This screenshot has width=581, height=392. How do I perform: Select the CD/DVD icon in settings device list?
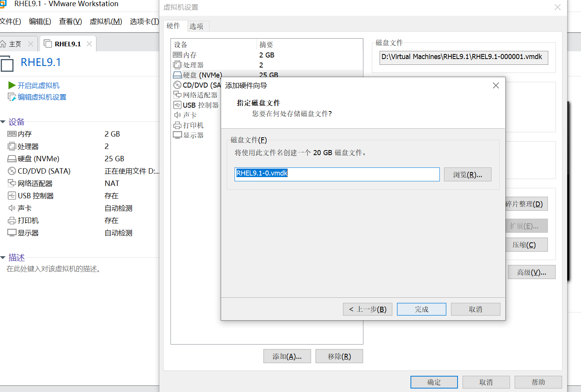[x=177, y=85]
